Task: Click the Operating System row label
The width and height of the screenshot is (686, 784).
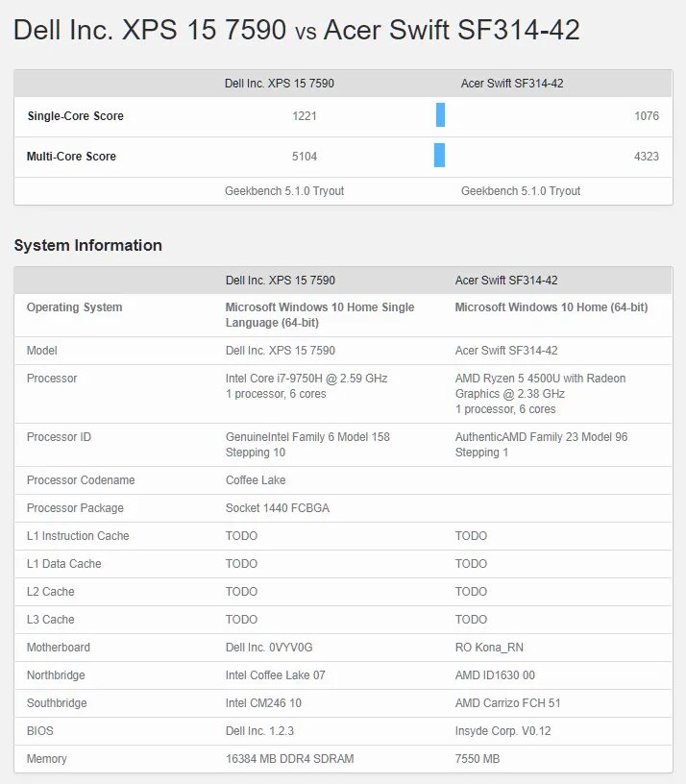Action: [75, 307]
